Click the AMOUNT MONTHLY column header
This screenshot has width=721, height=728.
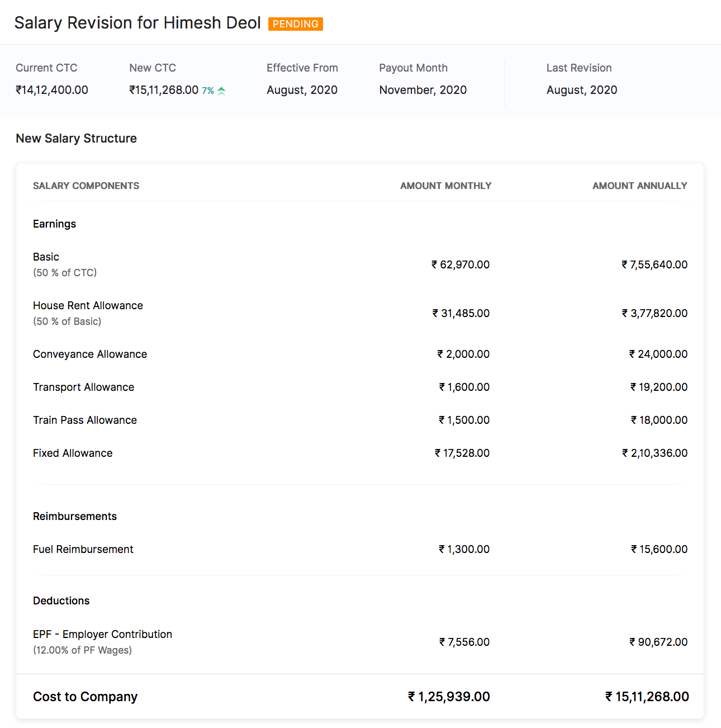[x=446, y=186]
